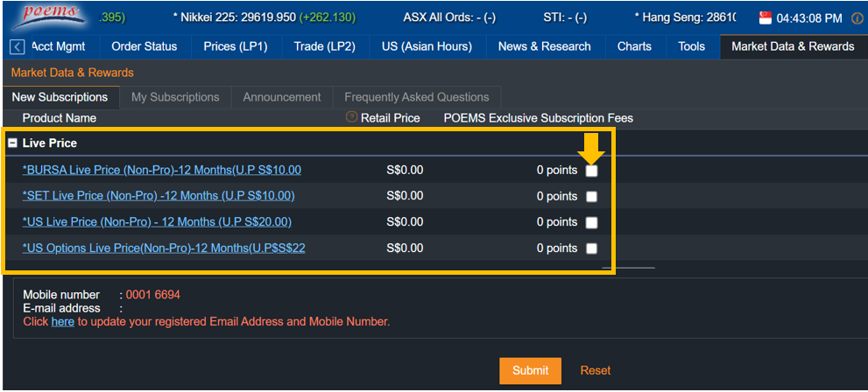The image size is (868, 392).
Task: Tick the US Live Price checkbox
Action: coord(592,222)
